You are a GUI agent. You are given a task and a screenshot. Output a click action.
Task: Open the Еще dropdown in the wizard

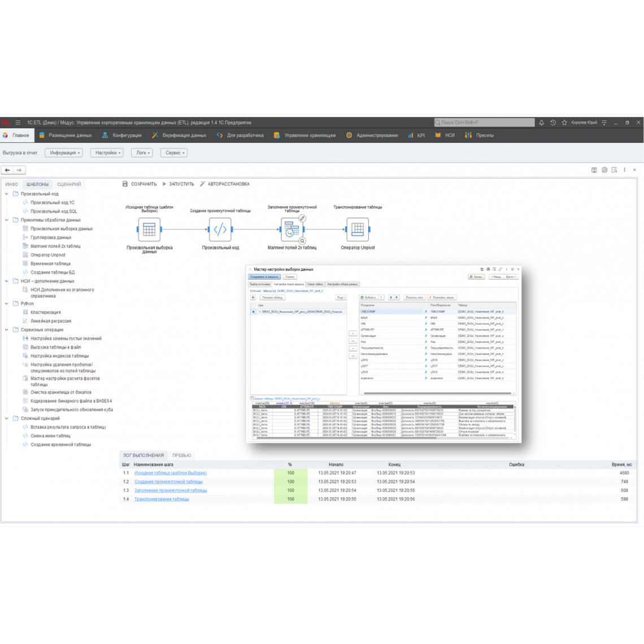341,297
